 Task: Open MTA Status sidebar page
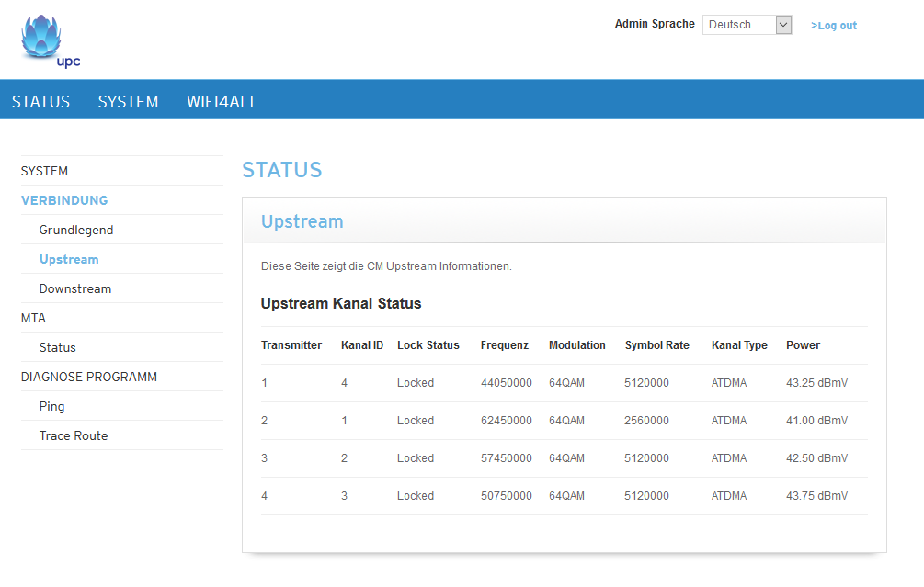pyautogui.click(x=57, y=347)
